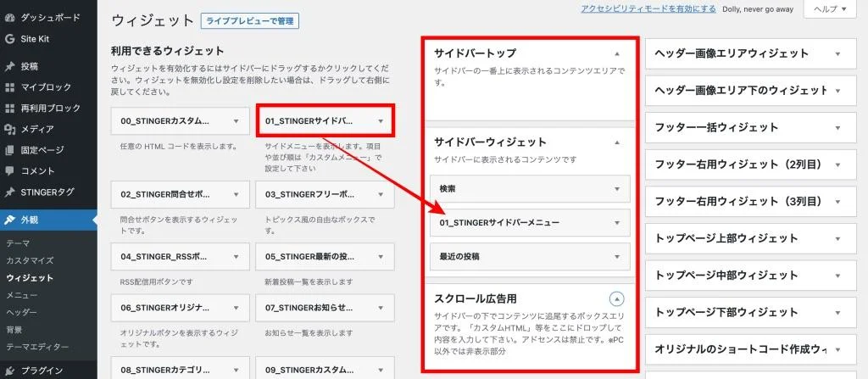
Task: Click the grid icon beside 再利用ブロック
Action: pos(9,108)
